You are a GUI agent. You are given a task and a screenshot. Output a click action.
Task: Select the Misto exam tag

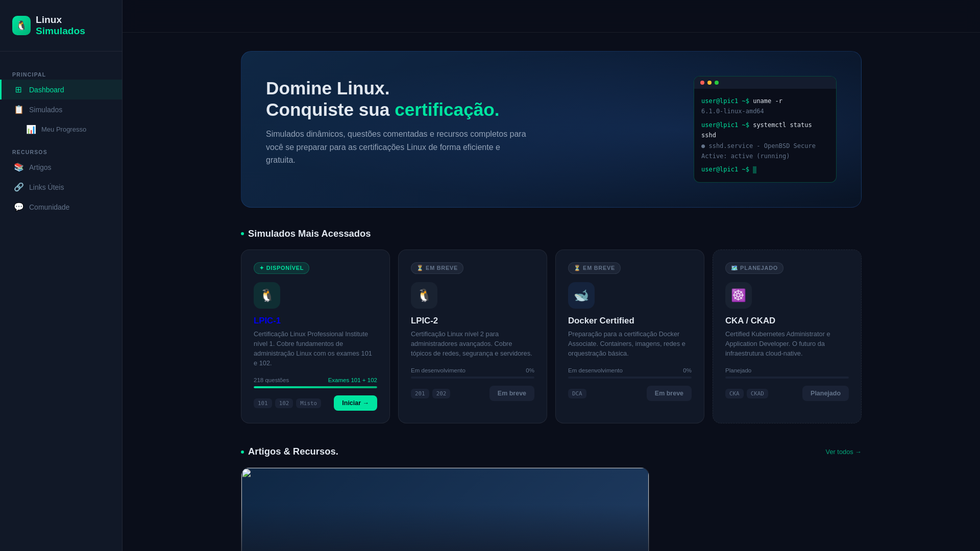(x=308, y=404)
